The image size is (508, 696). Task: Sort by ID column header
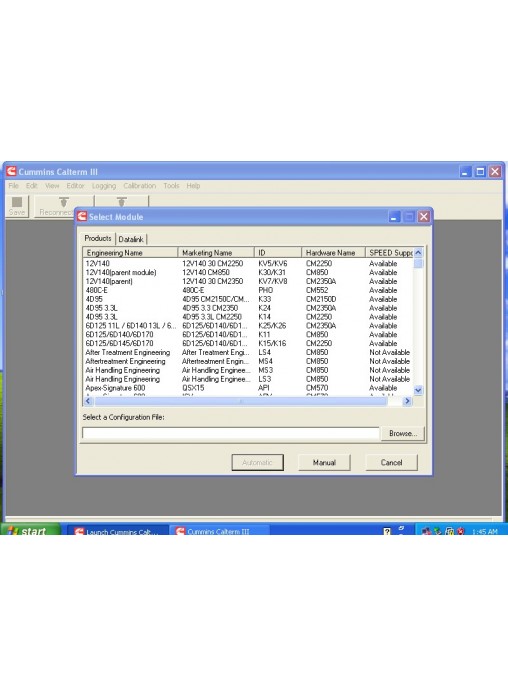[278, 253]
